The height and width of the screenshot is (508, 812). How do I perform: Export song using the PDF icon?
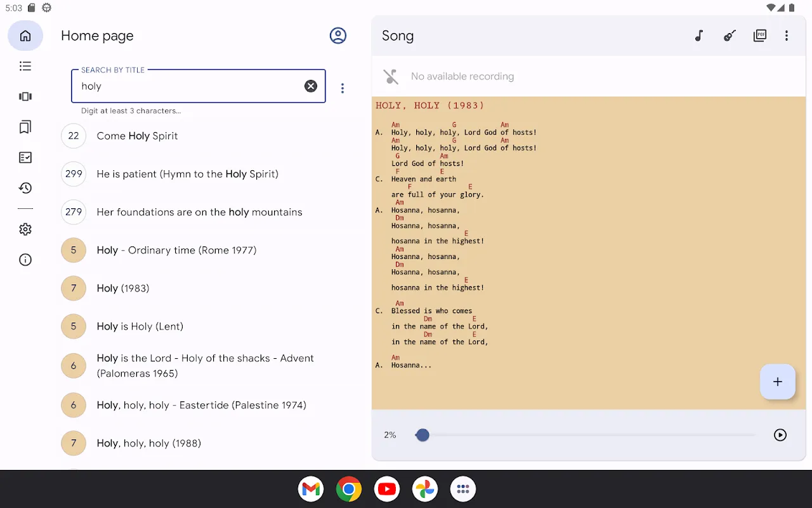pyautogui.click(x=759, y=36)
